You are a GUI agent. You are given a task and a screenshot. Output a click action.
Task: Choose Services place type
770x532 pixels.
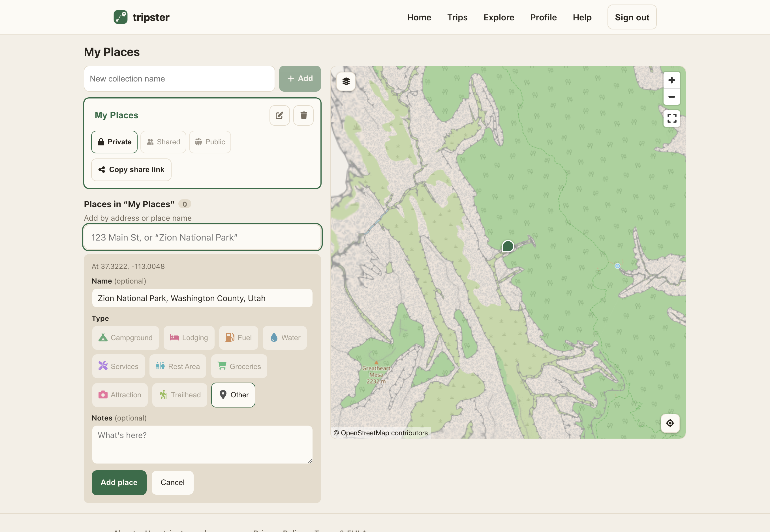tap(118, 366)
